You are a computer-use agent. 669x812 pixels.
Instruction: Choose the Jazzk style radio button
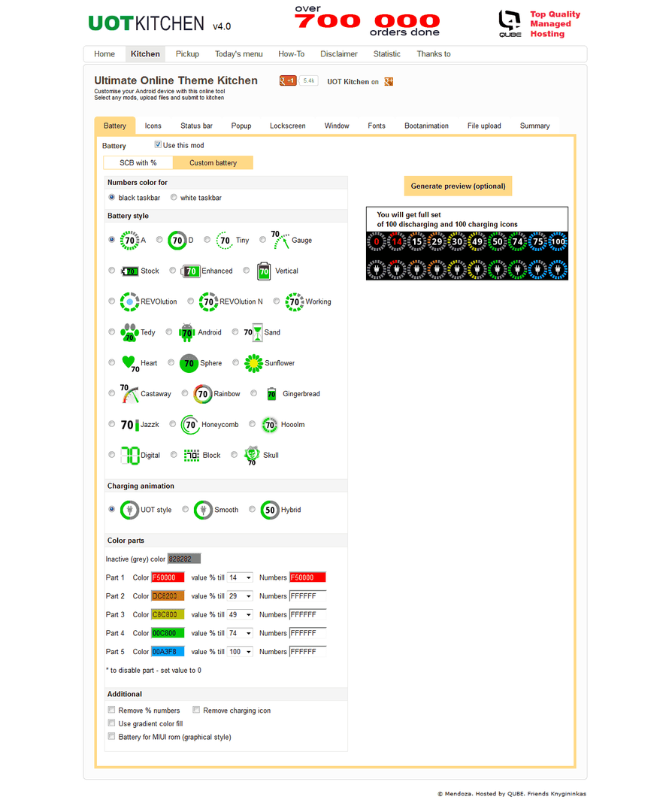[111, 424]
